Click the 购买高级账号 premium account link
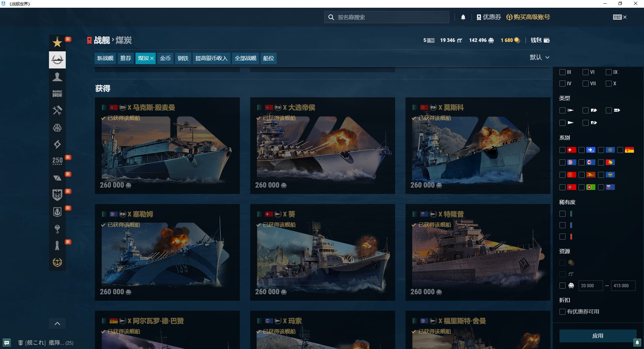The width and height of the screenshot is (644, 349). coord(528,17)
